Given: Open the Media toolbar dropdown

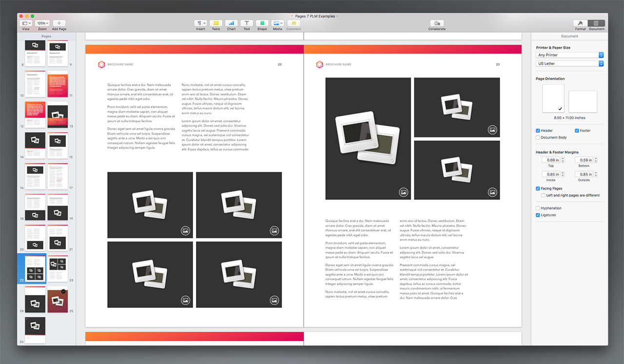Looking at the screenshot, I should [278, 23].
